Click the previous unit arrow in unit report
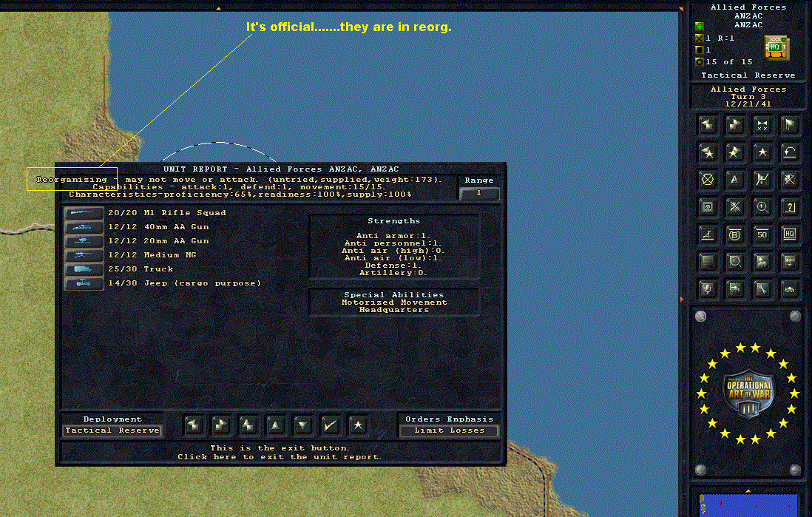The width and height of the screenshot is (812, 517). tap(194, 426)
